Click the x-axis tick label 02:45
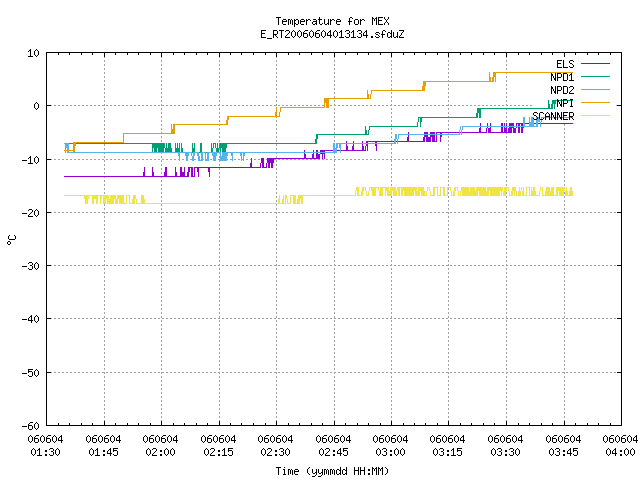Viewport: 640px width, 480px height. (x=333, y=452)
